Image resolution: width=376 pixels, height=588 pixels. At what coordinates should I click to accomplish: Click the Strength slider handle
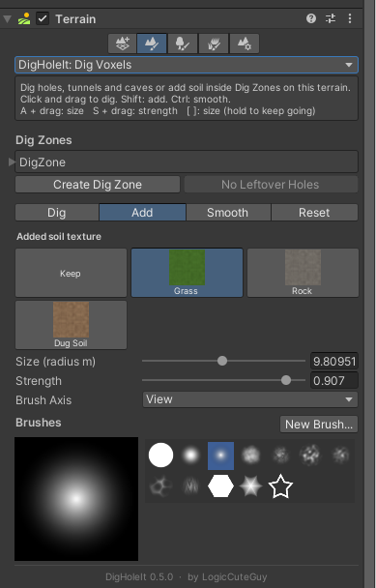click(x=286, y=380)
